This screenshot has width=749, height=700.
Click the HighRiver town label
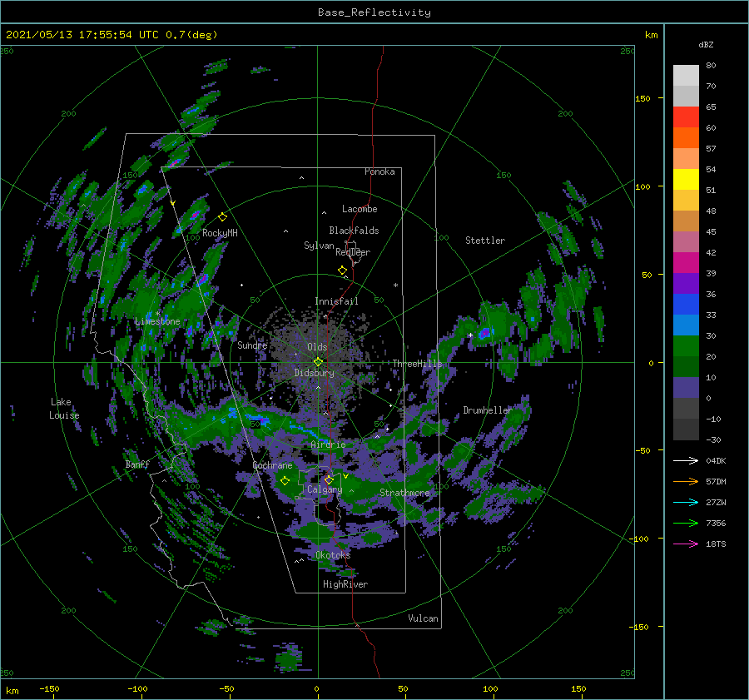tap(345, 584)
